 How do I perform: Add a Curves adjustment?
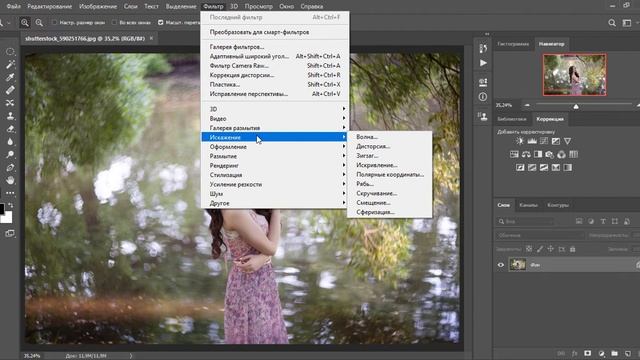coord(544,141)
